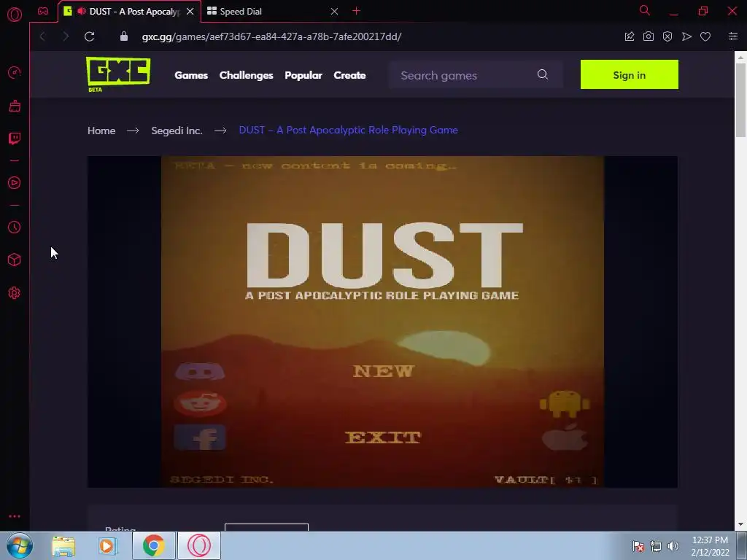Click the Android icon in game
Screen dimensions: 747x560
pyautogui.click(x=565, y=404)
